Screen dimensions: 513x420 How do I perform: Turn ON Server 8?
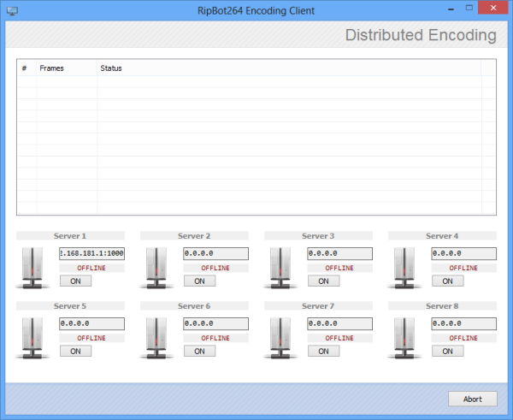(447, 351)
